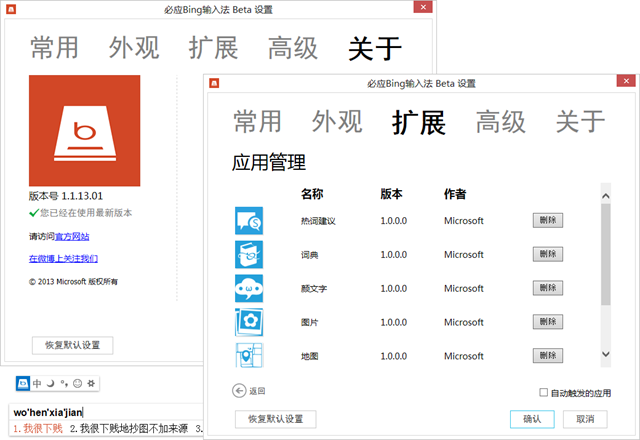This screenshot has width=640, height=440.
Task: Click the version text 版本号 1.1.13.01
Action: coord(66,196)
